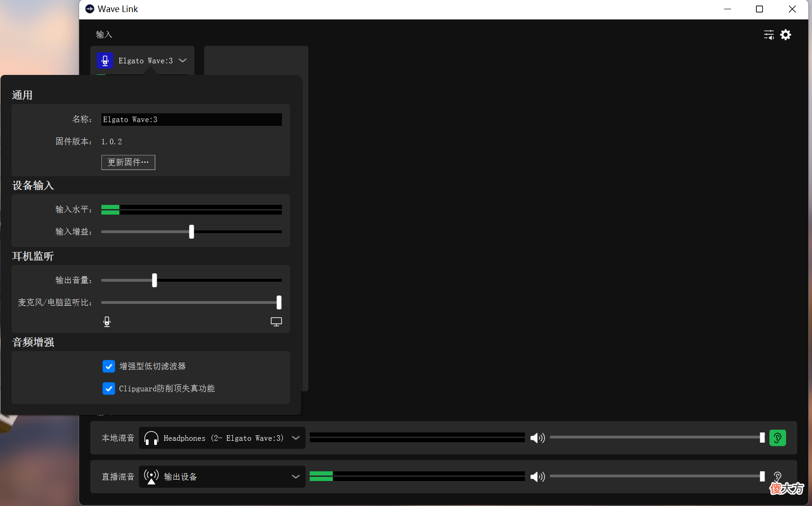
Task: Adjust the 输入增益 input gain slider
Action: [191, 232]
